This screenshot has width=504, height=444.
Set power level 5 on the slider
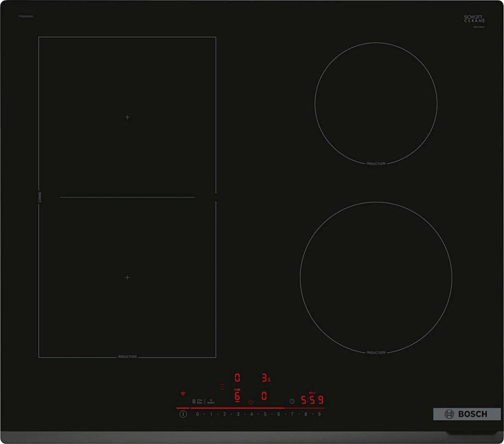click(265, 414)
